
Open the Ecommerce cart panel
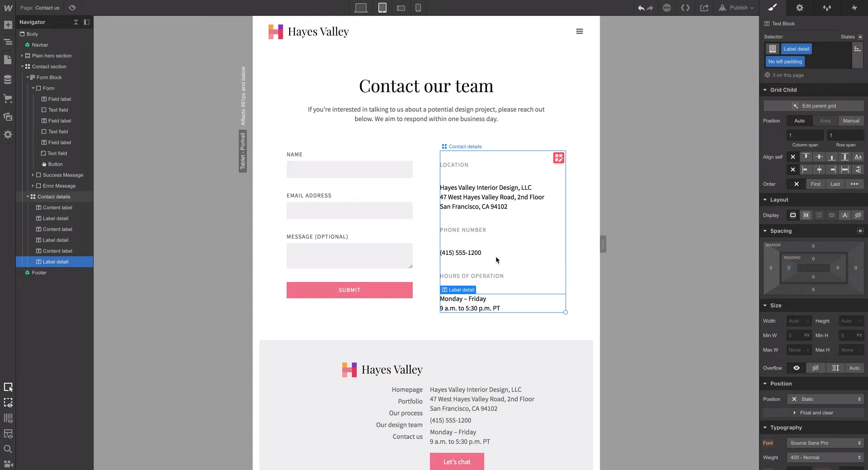coord(8,98)
